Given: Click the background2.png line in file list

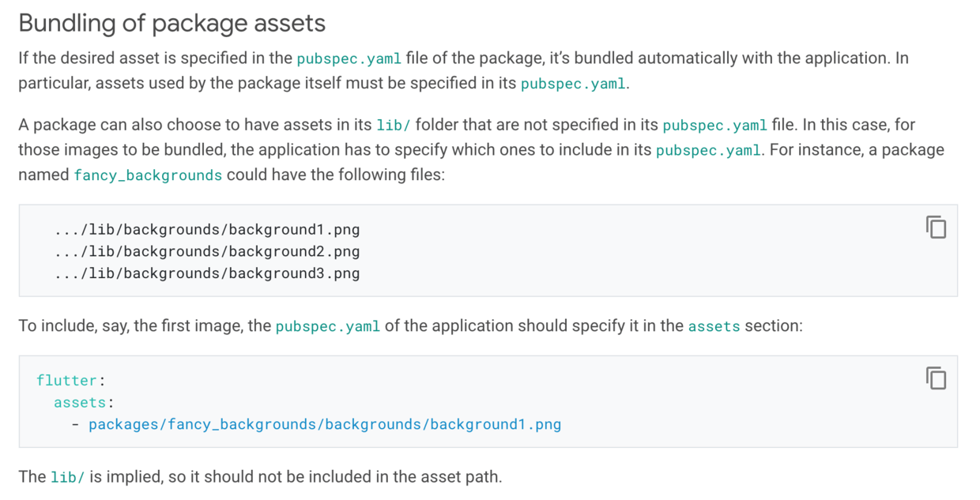Looking at the screenshot, I should [x=207, y=252].
